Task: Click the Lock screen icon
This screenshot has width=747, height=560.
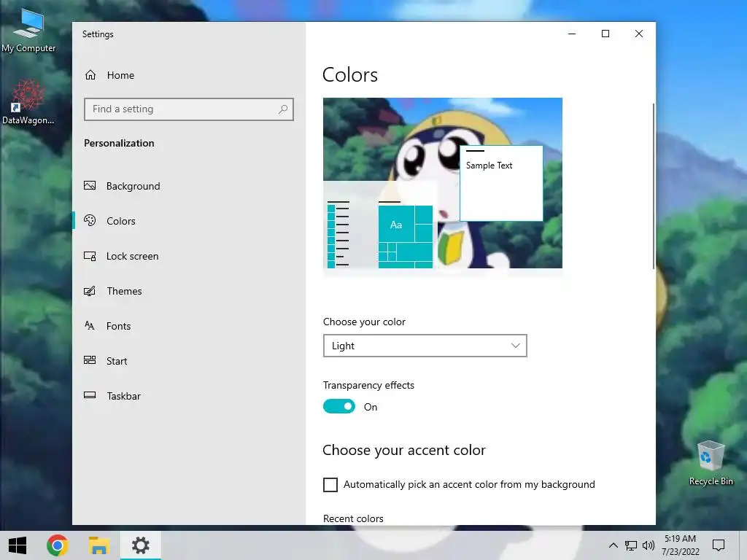Action: click(x=90, y=256)
